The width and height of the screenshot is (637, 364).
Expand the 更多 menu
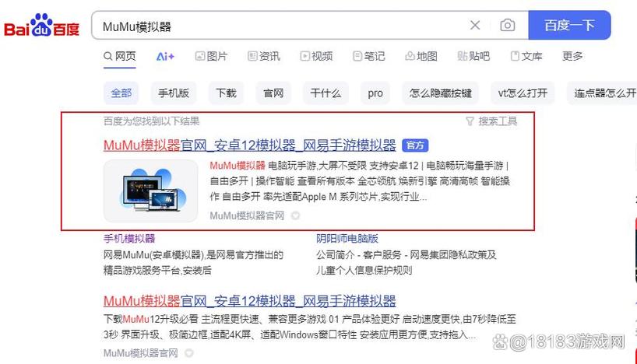tap(572, 56)
